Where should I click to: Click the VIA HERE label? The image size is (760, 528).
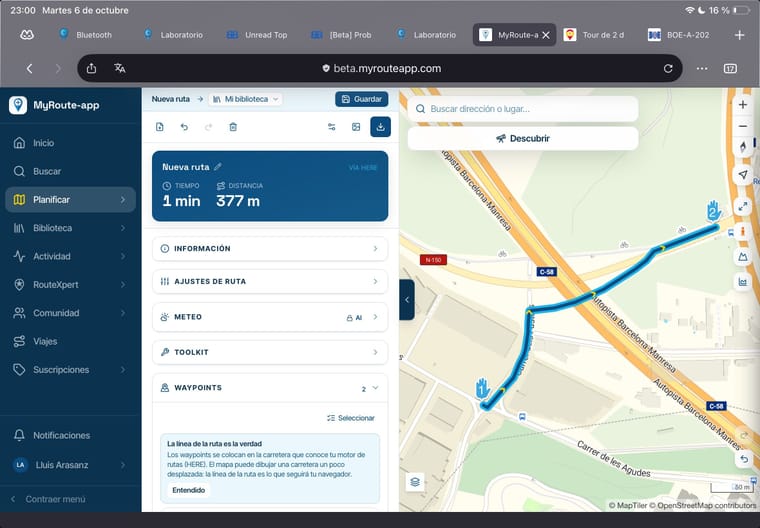(x=363, y=168)
